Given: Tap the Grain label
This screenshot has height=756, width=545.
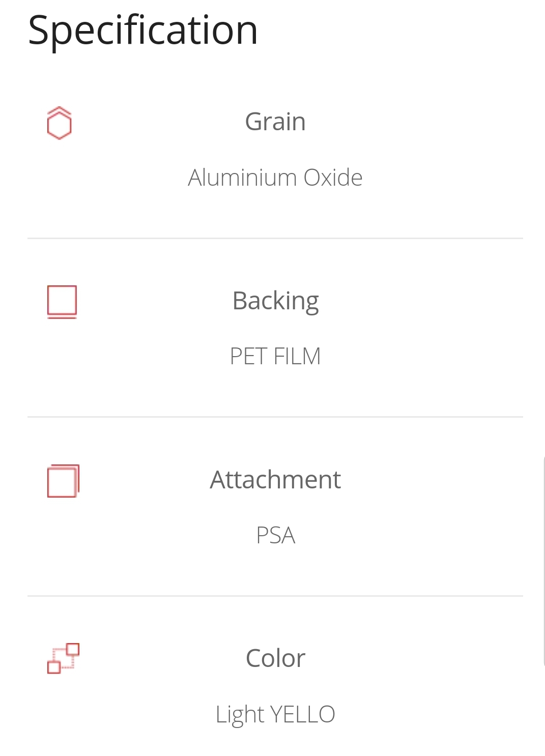Looking at the screenshot, I should [275, 122].
